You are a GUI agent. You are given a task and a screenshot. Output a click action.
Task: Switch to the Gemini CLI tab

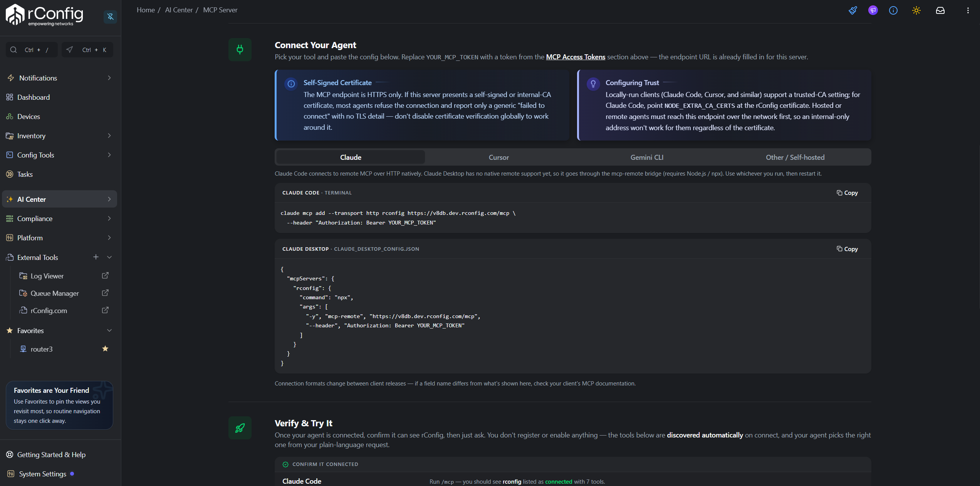647,157
